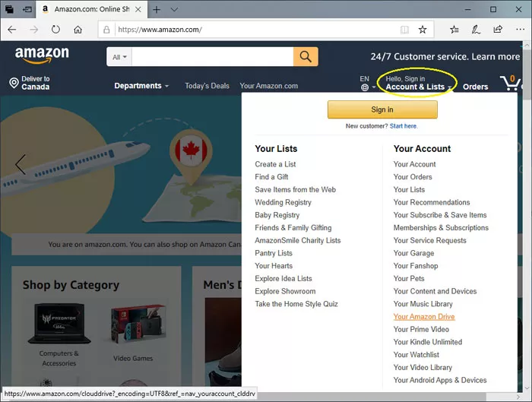Click the Start here new customer link

[x=404, y=126]
